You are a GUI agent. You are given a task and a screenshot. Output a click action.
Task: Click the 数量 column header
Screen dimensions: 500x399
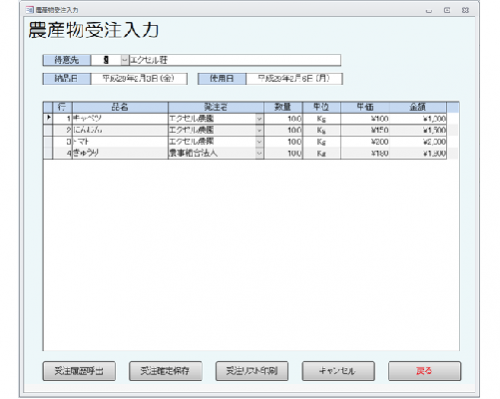click(x=283, y=107)
